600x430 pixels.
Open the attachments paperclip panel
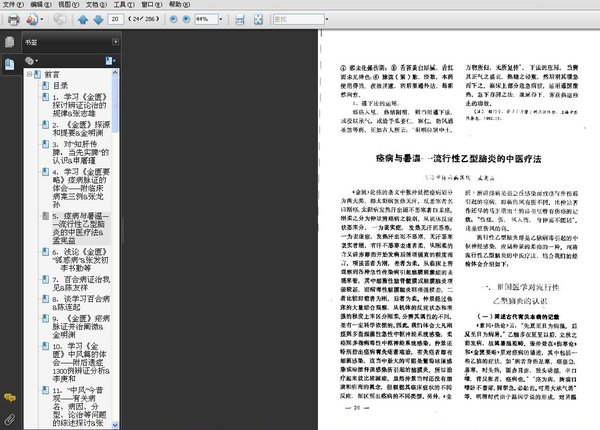(10, 420)
